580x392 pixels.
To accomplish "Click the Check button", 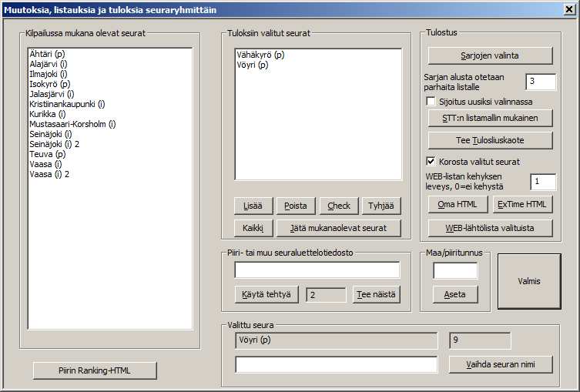I will click(339, 206).
